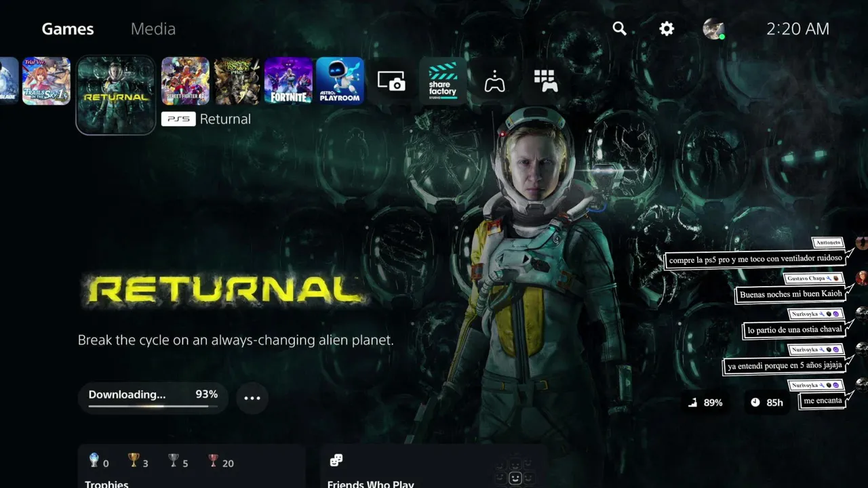Click the Gustavo Chapa username tag
Screen dimensions: 868x488
[814, 279]
